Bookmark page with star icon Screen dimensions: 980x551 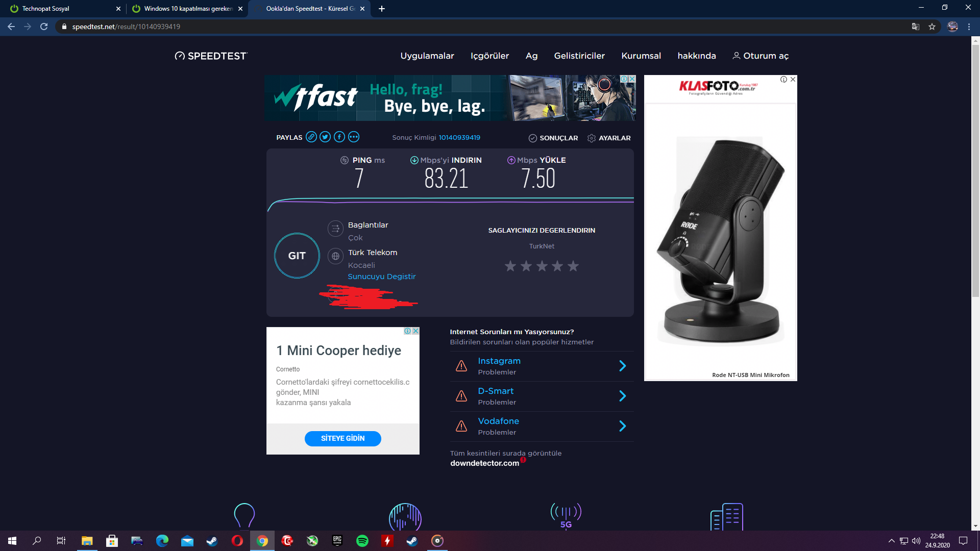[932, 27]
